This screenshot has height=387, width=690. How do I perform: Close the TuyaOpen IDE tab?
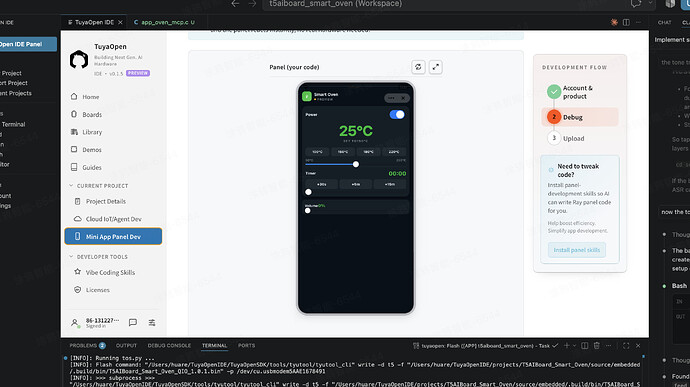point(120,22)
